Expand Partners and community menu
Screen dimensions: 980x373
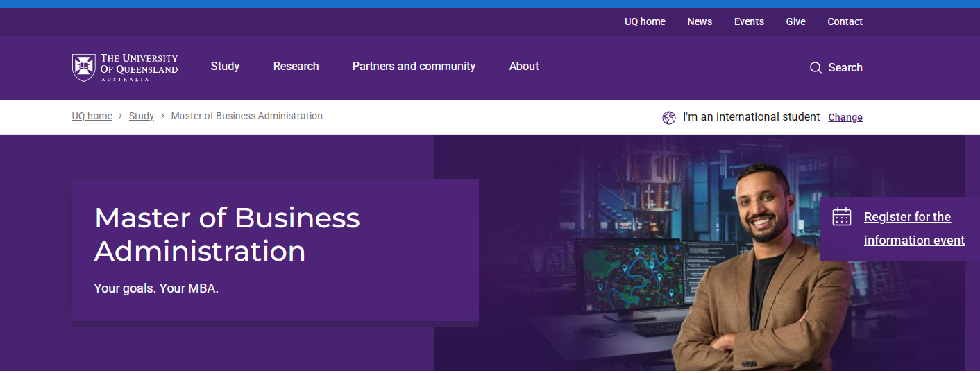(x=414, y=67)
